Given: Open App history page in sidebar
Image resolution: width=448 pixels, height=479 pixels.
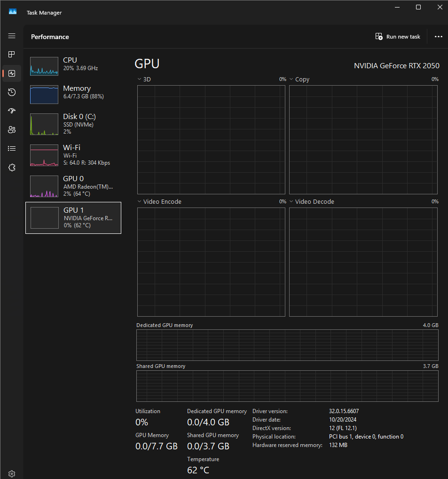Looking at the screenshot, I should [x=12, y=92].
